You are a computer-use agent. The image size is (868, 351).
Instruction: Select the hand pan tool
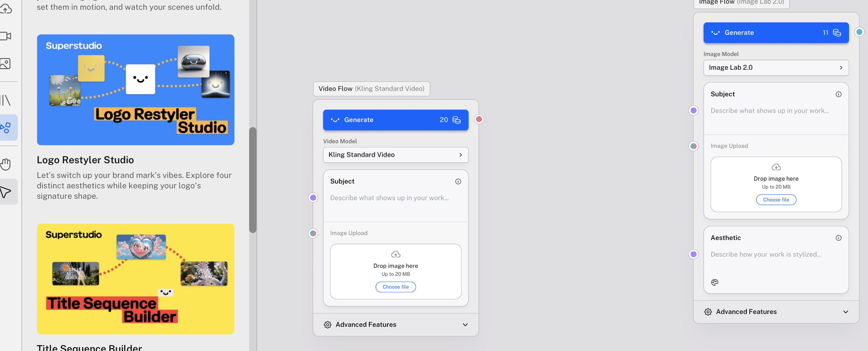6,164
